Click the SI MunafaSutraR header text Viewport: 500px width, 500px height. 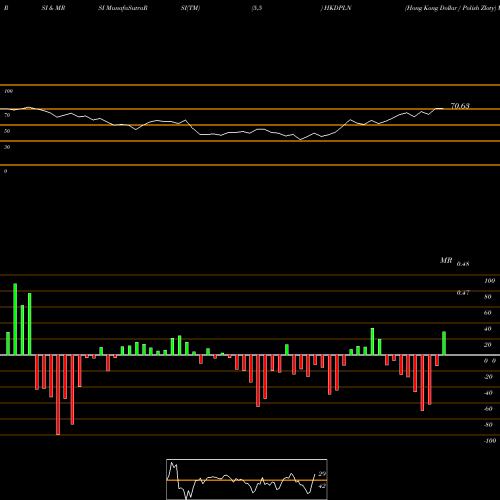tap(123, 8)
